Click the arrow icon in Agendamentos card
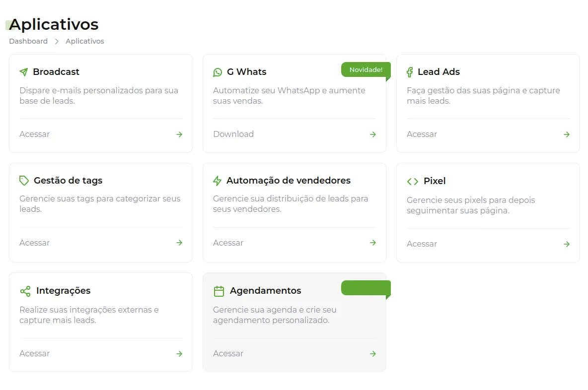This screenshot has width=588, height=390. (x=373, y=354)
